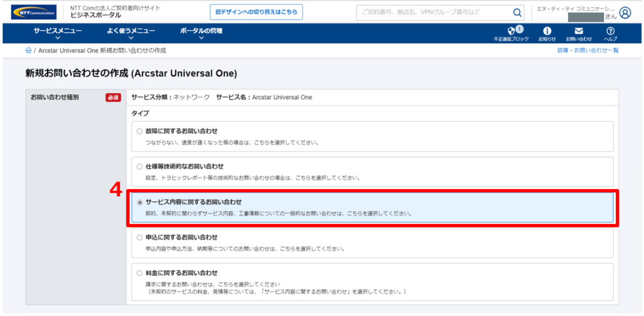Click the search magnifier icon
This screenshot has width=644, height=316.
coord(517,12)
